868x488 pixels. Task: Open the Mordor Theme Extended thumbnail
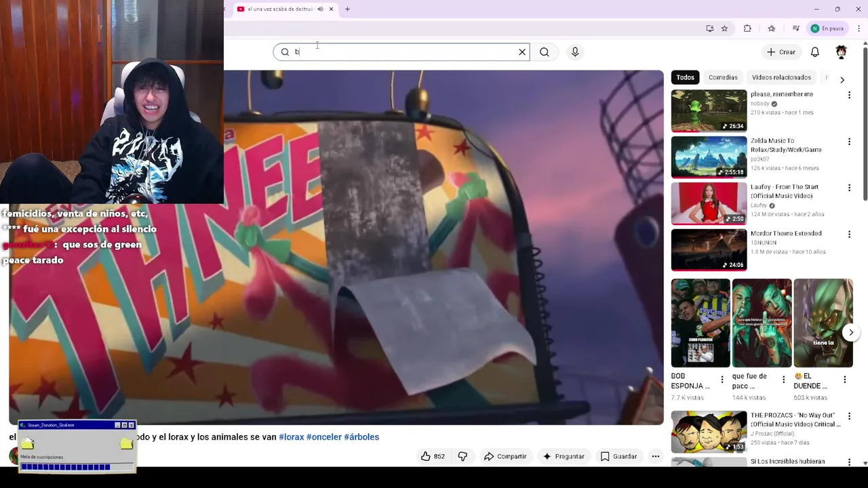(x=709, y=250)
